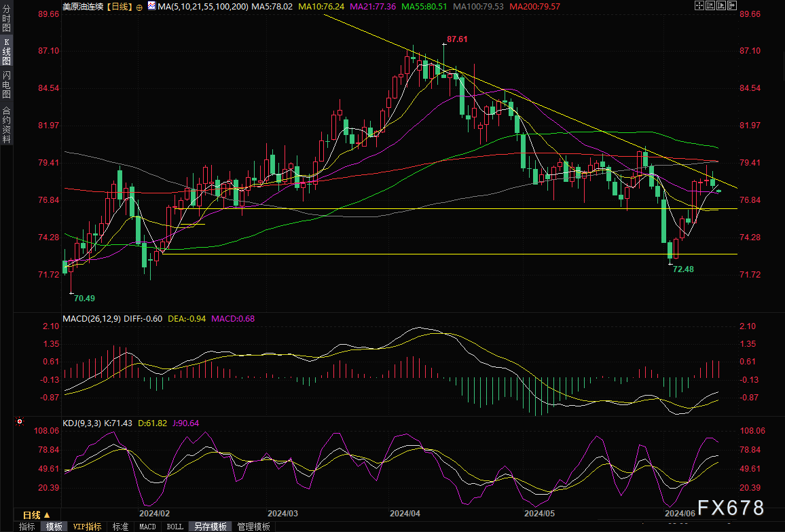Click the 2024/06 date axis label
Screen dimensions: 785x532
(x=680, y=514)
